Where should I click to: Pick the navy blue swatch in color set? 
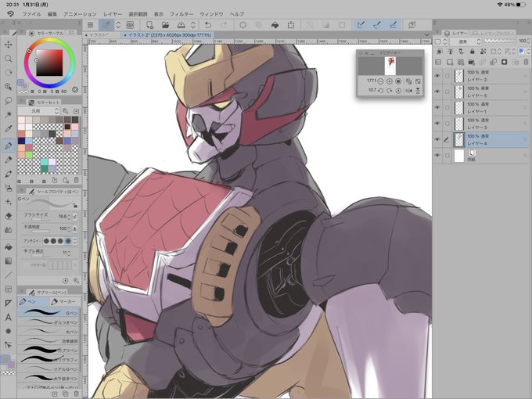point(21,141)
